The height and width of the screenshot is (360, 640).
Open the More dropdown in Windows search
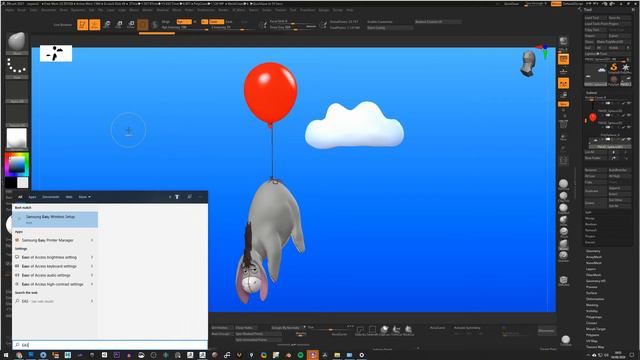(84, 197)
